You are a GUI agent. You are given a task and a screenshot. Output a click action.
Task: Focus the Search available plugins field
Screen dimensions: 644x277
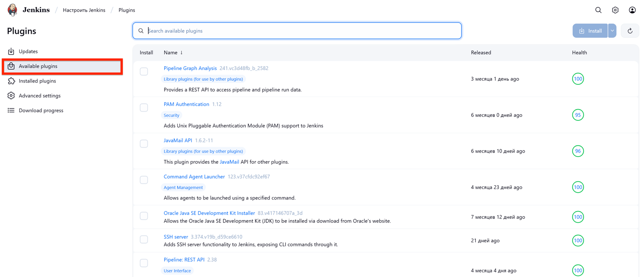click(302, 31)
